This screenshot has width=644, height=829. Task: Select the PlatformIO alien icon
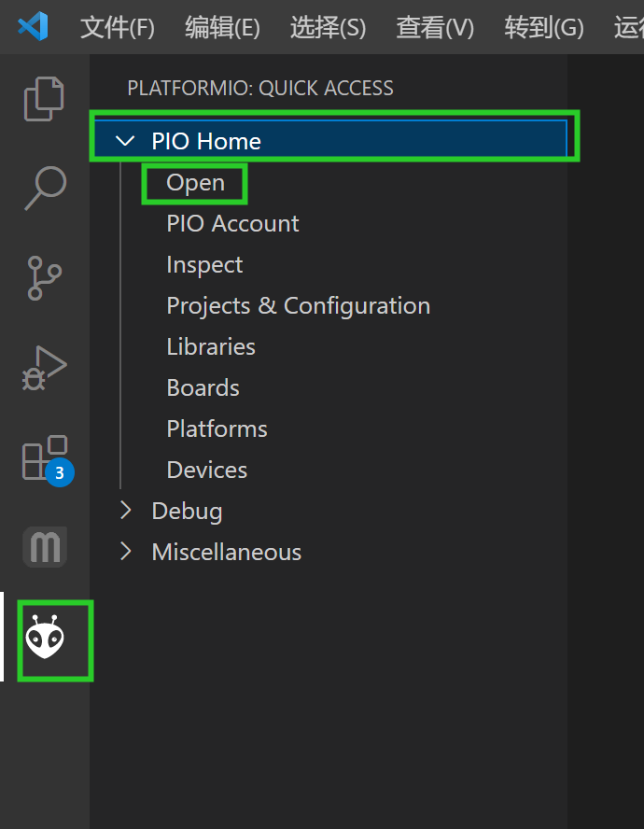pos(44,639)
